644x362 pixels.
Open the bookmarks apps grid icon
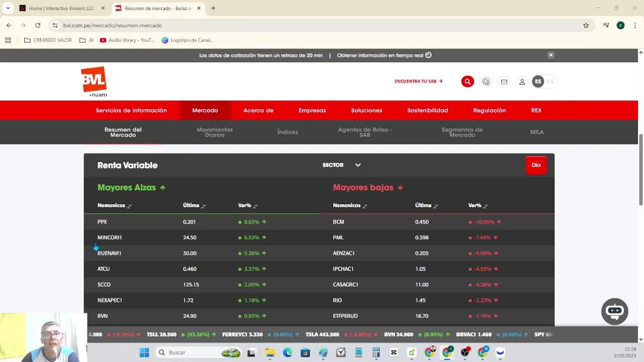pos(8,40)
